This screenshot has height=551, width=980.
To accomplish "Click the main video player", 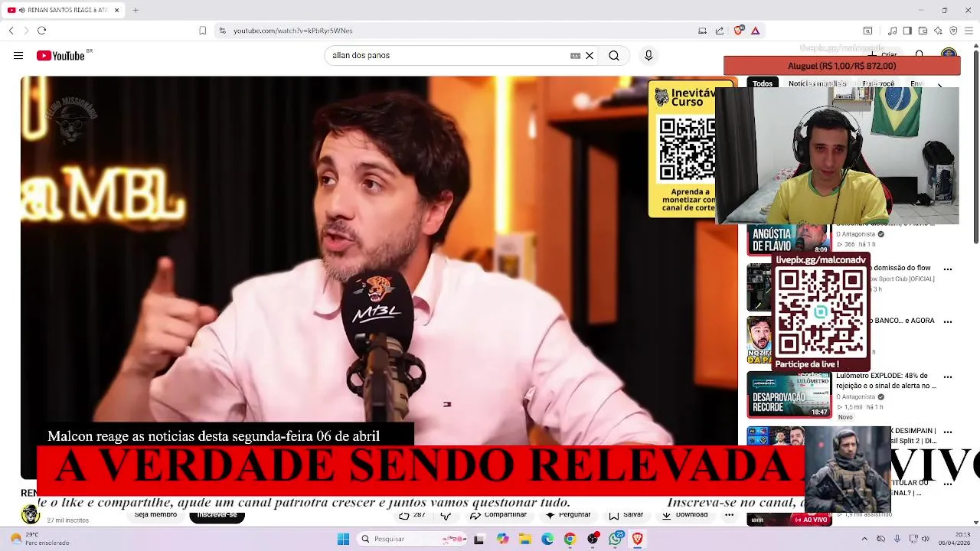I will coord(378,260).
